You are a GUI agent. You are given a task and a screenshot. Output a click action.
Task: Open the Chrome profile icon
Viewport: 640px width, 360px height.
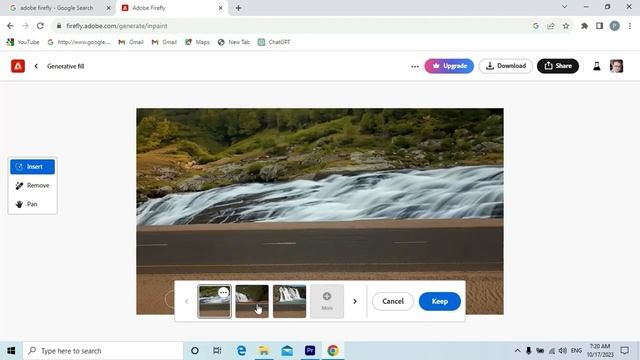tap(614, 26)
